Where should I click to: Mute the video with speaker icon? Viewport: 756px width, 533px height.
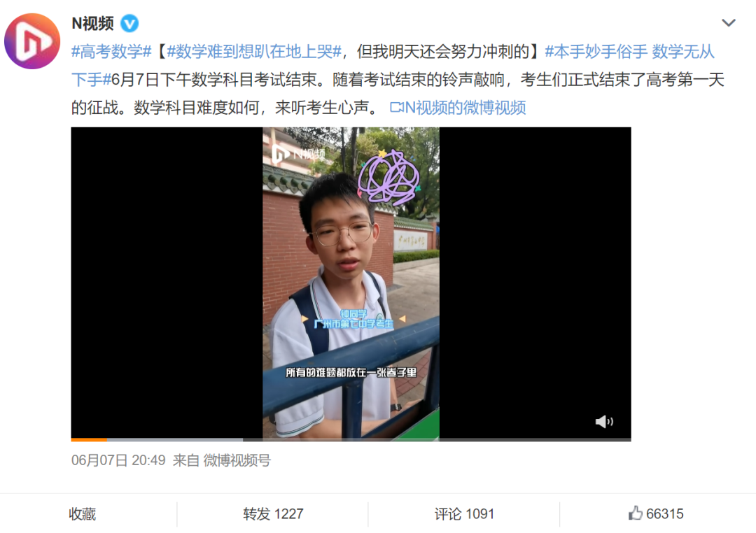(603, 422)
